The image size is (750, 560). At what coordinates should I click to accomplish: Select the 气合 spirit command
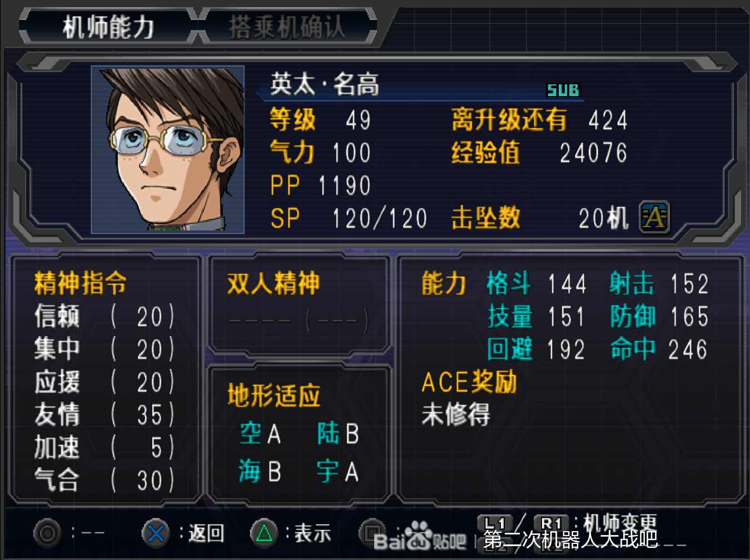(x=105, y=481)
